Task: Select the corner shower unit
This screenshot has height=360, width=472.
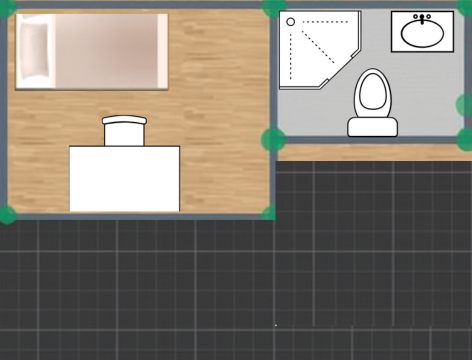Action: [320, 50]
